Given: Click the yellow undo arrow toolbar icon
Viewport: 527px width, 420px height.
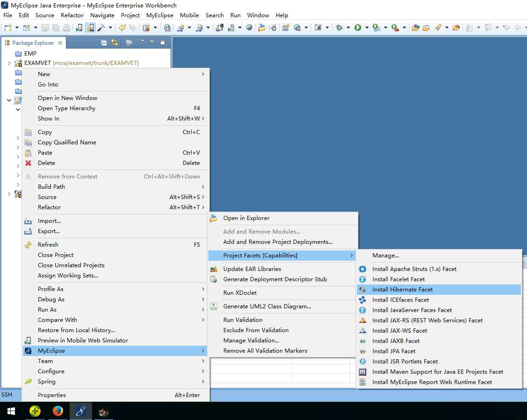Looking at the screenshot, I should click(122, 28).
